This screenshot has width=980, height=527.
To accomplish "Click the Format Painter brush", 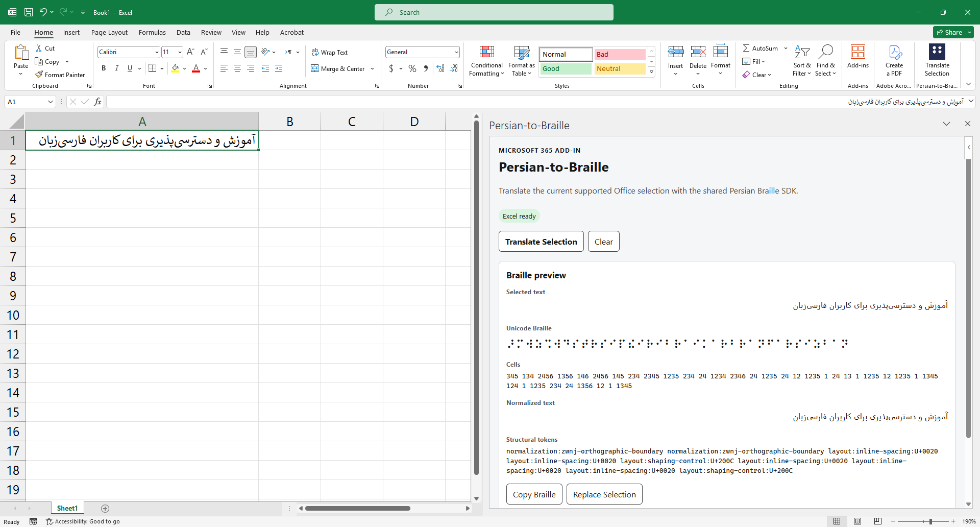I will [x=39, y=75].
